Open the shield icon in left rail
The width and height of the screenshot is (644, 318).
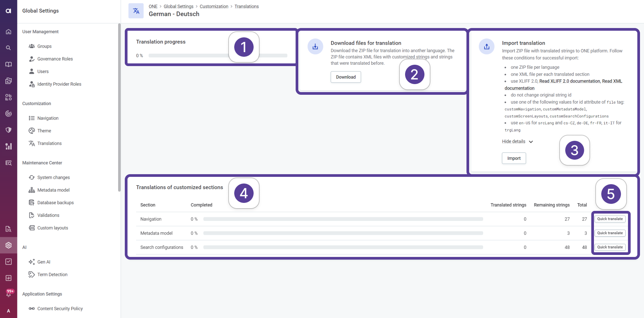point(8,130)
